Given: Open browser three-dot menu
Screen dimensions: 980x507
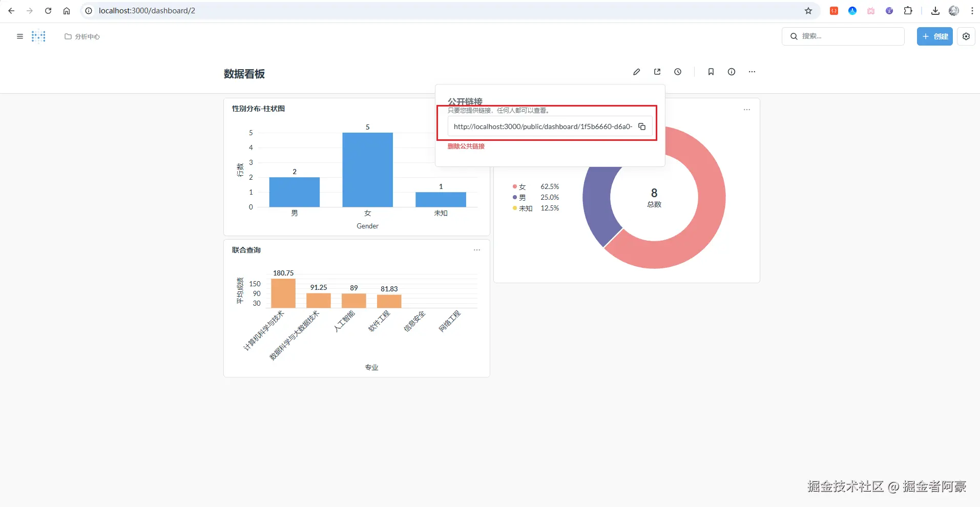Looking at the screenshot, I should coord(972,11).
